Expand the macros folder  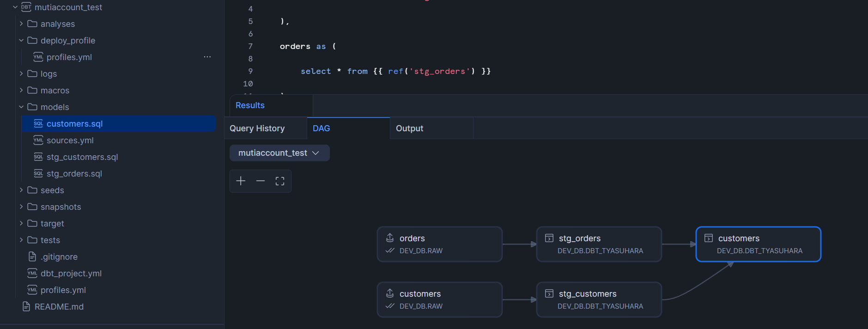pyautogui.click(x=21, y=91)
